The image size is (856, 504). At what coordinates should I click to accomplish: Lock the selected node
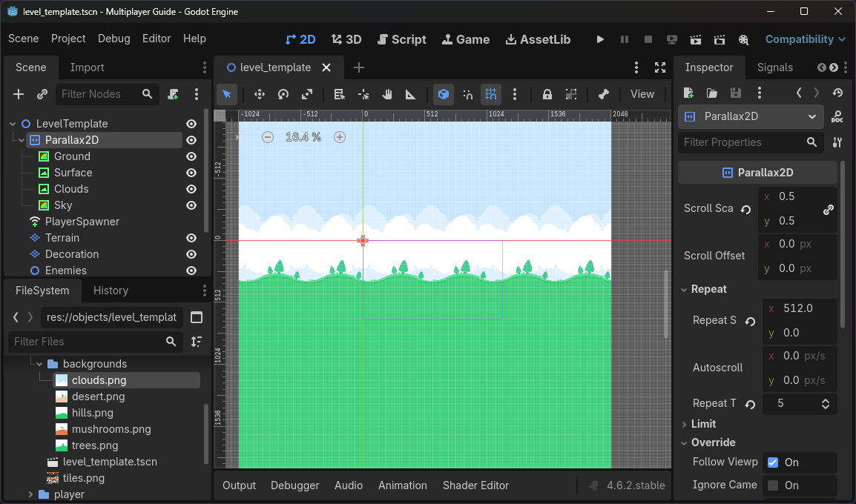[547, 94]
